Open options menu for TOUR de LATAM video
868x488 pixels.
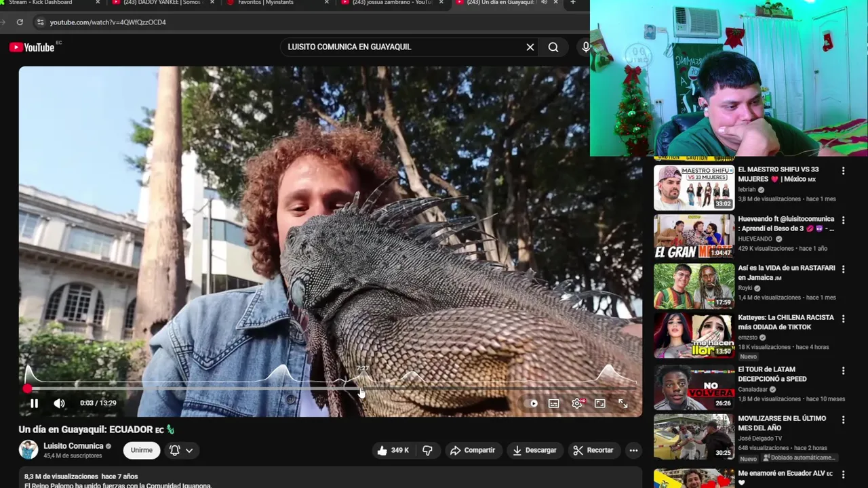tap(844, 371)
